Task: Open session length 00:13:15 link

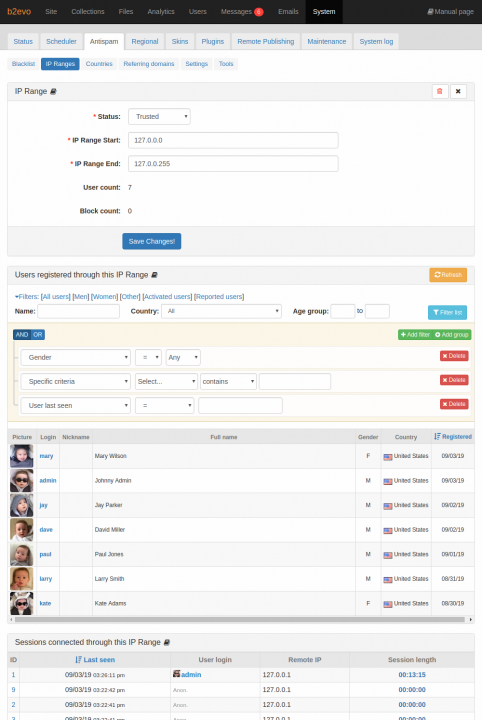Action: tap(412, 675)
